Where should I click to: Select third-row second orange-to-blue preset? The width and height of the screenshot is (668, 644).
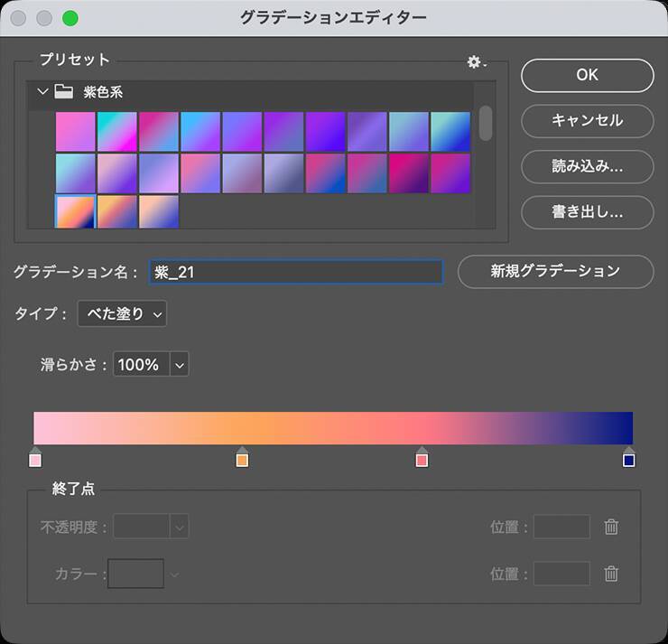117,212
